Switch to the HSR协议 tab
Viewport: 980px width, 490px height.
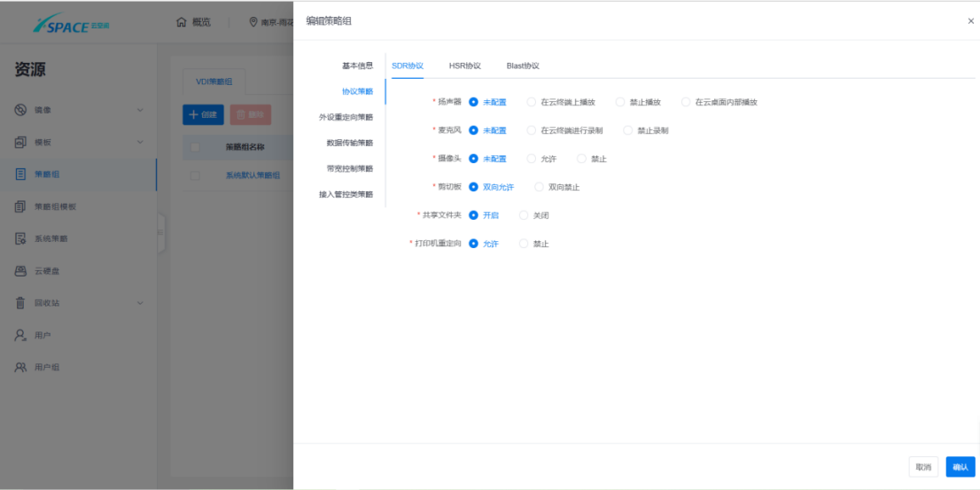464,66
